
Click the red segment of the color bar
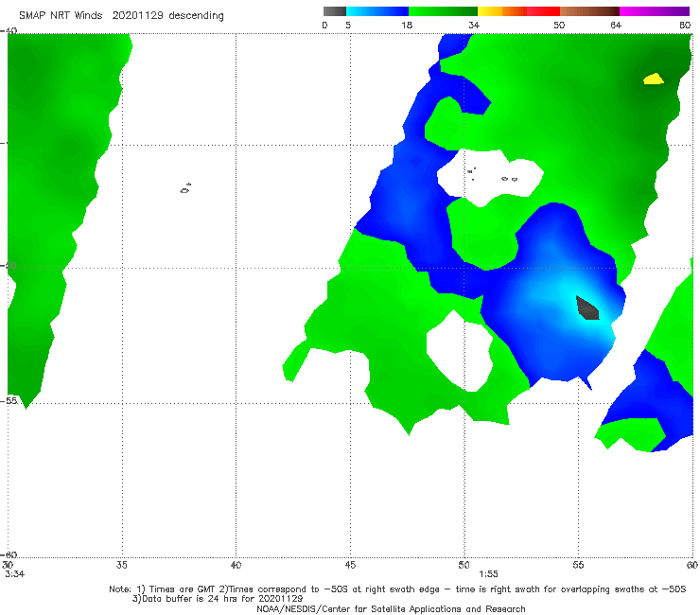[x=543, y=11]
